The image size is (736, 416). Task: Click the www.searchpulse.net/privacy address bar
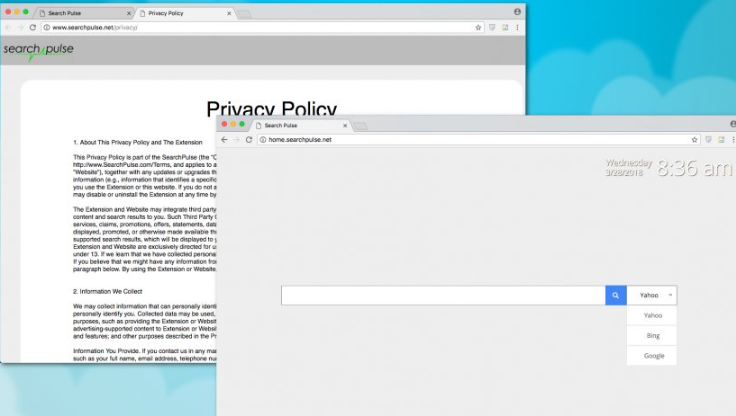point(262,27)
